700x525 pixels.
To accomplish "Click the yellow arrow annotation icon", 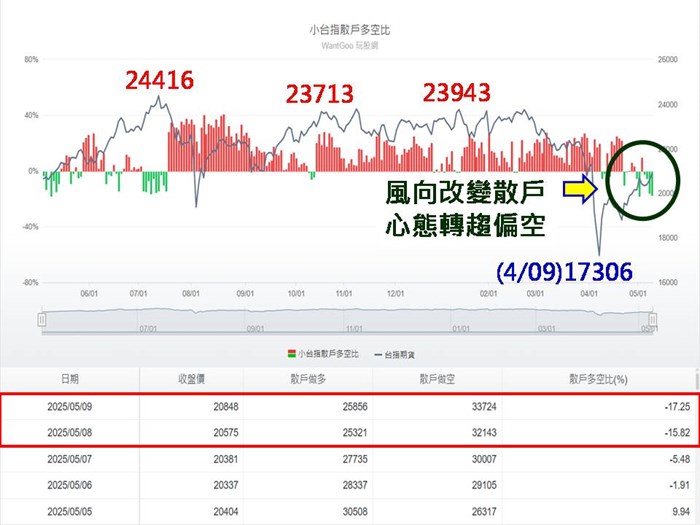I will pos(580,187).
